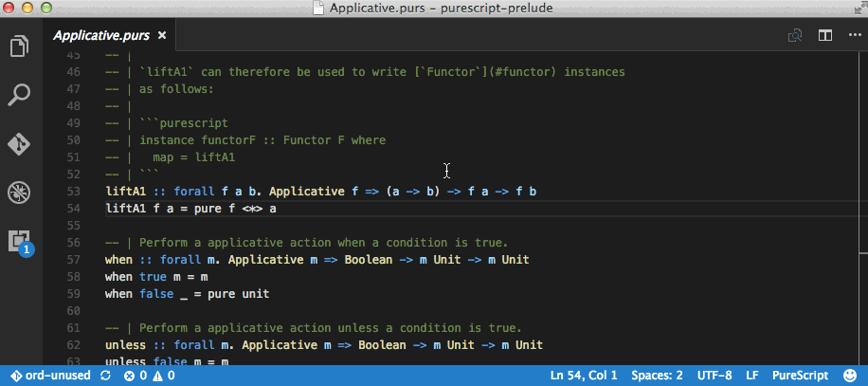Viewport: 868px width, 386px height.
Task: Click Ln 54, Col 1 position indicator
Action: [583, 376]
